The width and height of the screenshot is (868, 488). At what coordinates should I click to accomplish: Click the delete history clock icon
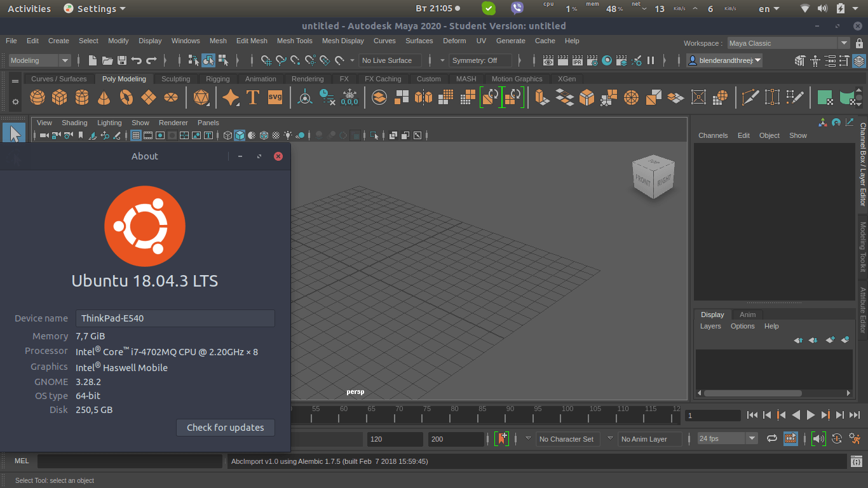pos(327,97)
